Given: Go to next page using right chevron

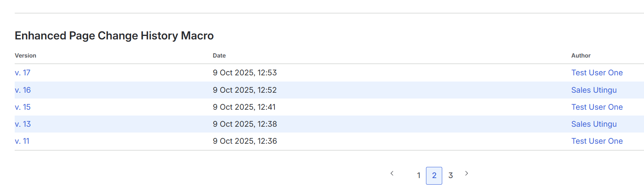Looking at the screenshot, I should pyautogui.click(x=467, y=173).
